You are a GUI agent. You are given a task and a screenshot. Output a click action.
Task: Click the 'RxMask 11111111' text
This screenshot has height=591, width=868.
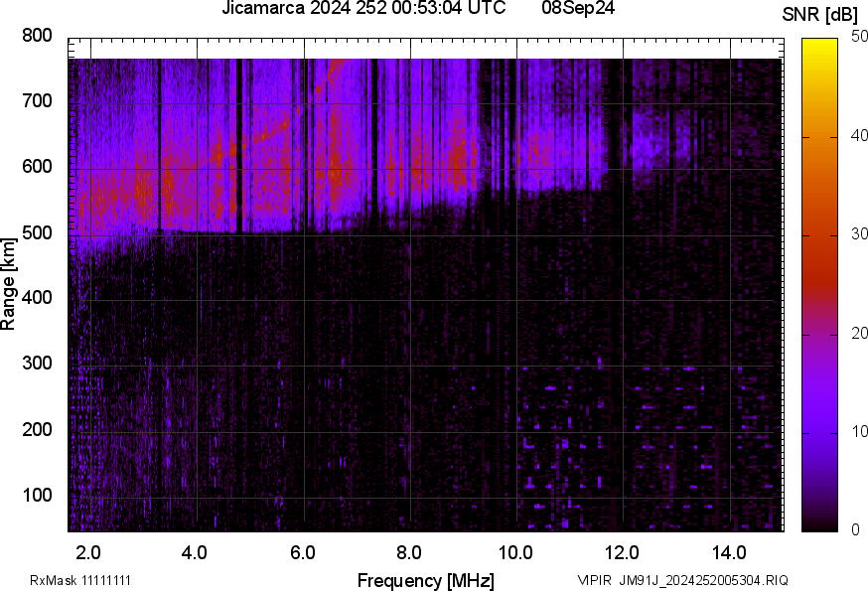click(x=80, y=580)
